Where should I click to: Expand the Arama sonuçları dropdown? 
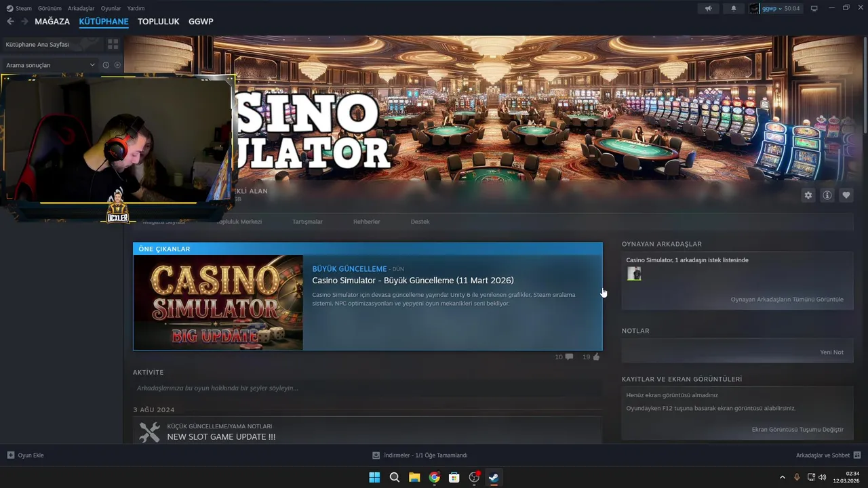pyautogui.click(x=92, y=65)
